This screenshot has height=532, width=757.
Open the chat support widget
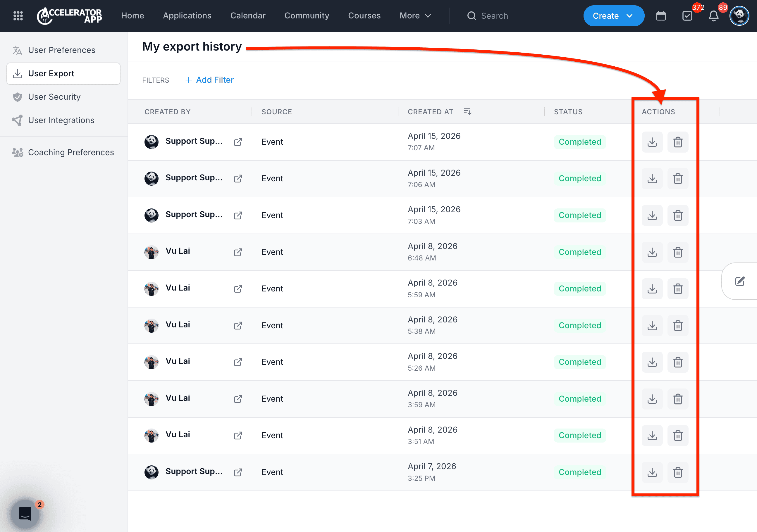25,513
